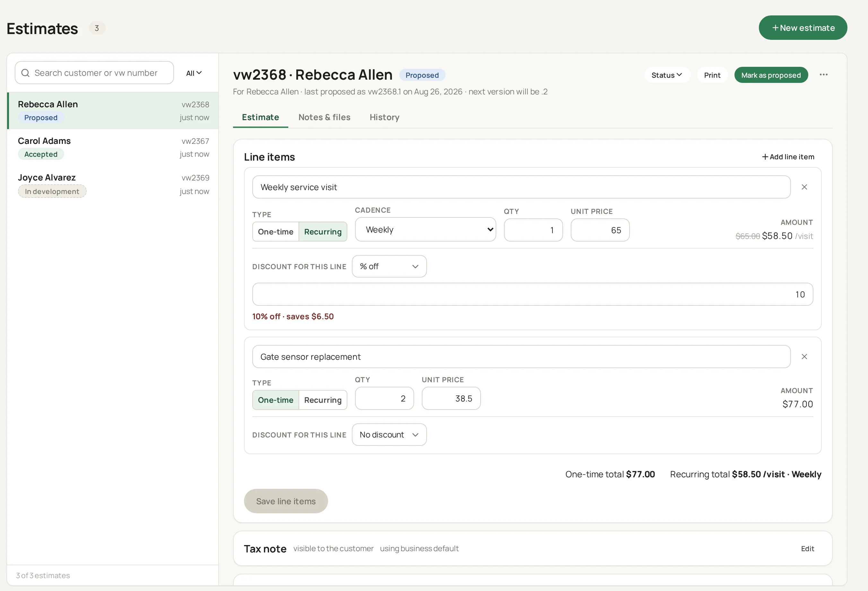Screen dimensions: 868x591
Task: Switch to the Estimate tab
Action: point(260,117)
